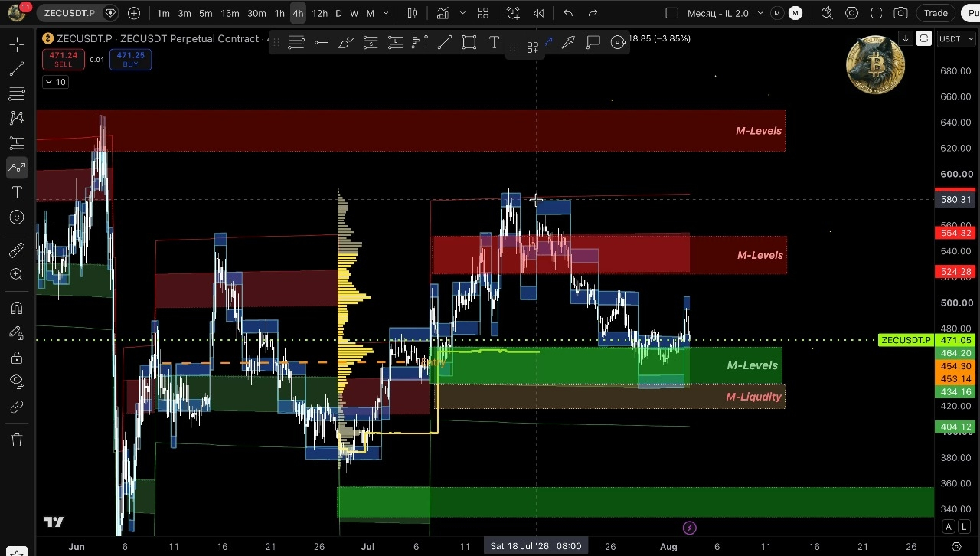This screenshot has height=556, width=980.
Task: Activate the zoom in tool
Action: (x=17, y=275)
